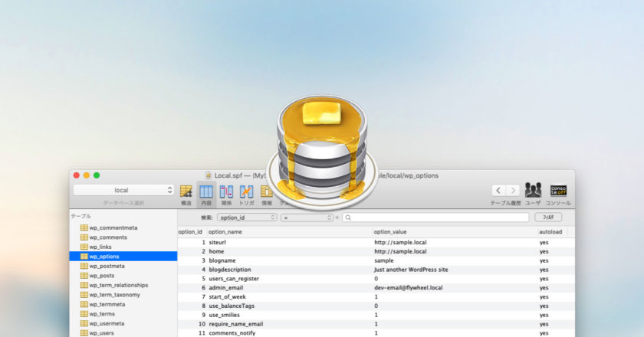Click table icon next to wp_links

[84, 247]
